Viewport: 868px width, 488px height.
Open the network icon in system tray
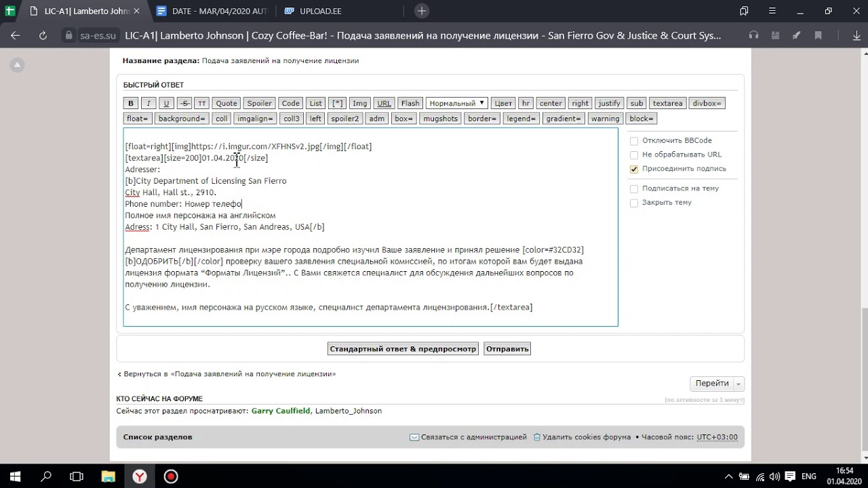[760, 476]
